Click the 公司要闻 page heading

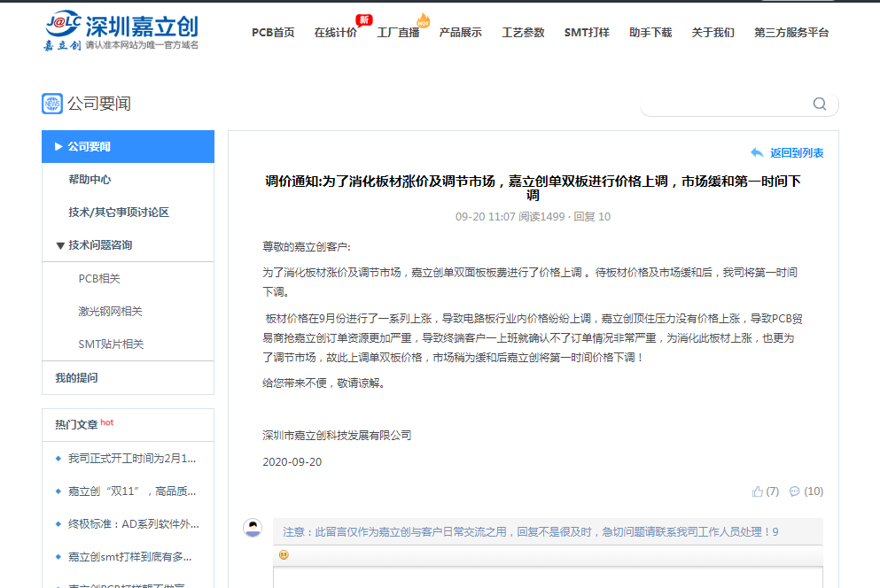coord(99,104)
